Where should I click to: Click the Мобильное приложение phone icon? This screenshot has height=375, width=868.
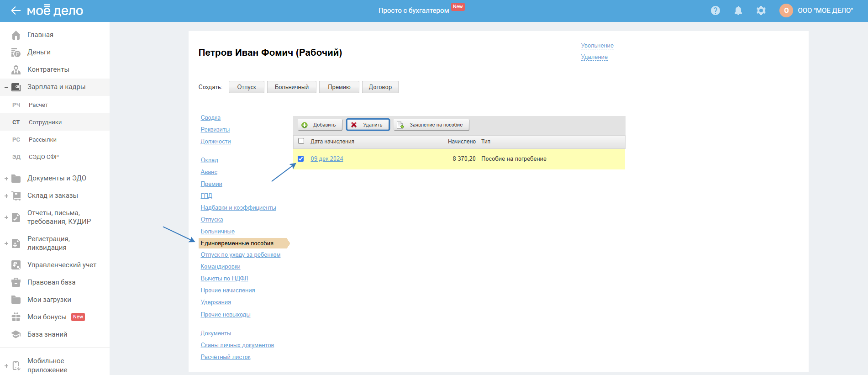pyautogui.click(x=16, y=365)
